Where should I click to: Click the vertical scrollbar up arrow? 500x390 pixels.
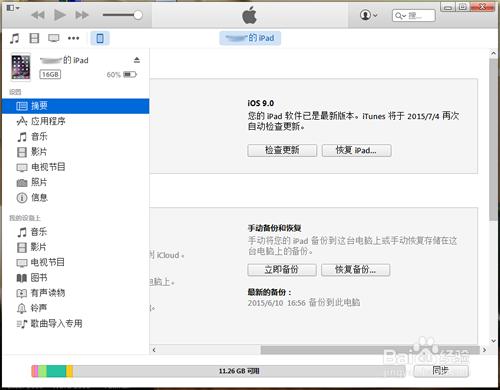pyautogui.click(x=494, y=54)
